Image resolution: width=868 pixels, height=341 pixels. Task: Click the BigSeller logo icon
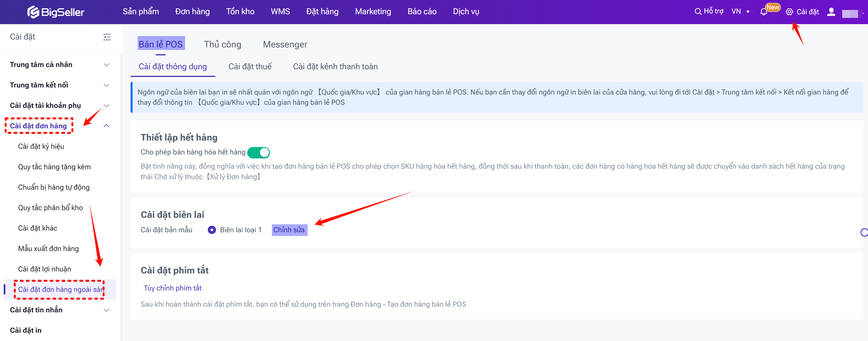pyautogui.click(x=33, y=12)
